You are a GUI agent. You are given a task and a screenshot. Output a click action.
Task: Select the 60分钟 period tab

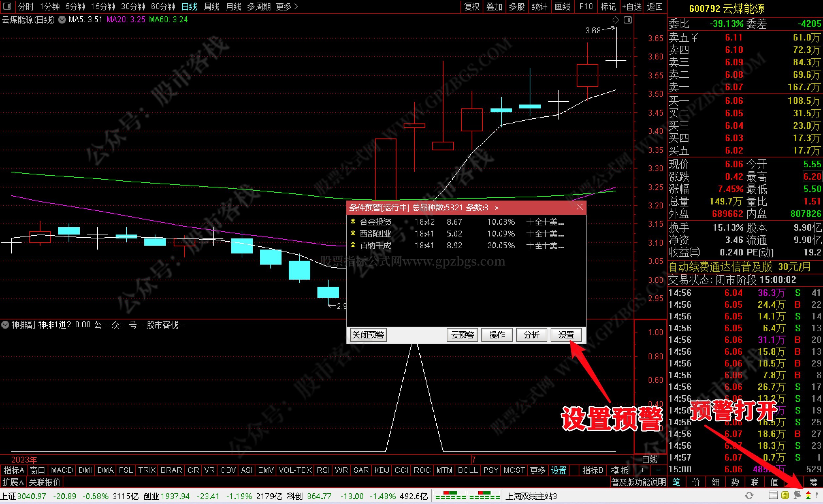coord(163,6)
